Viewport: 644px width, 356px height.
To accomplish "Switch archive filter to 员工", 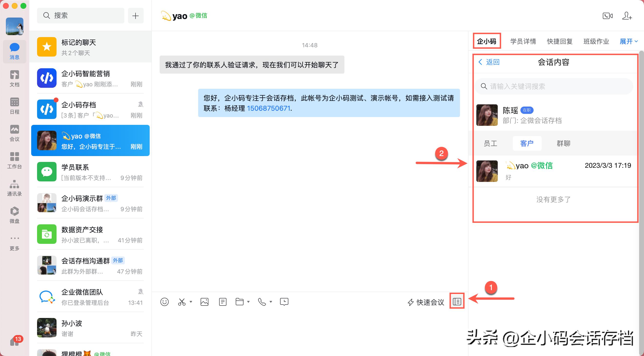I will pos(490,143).
